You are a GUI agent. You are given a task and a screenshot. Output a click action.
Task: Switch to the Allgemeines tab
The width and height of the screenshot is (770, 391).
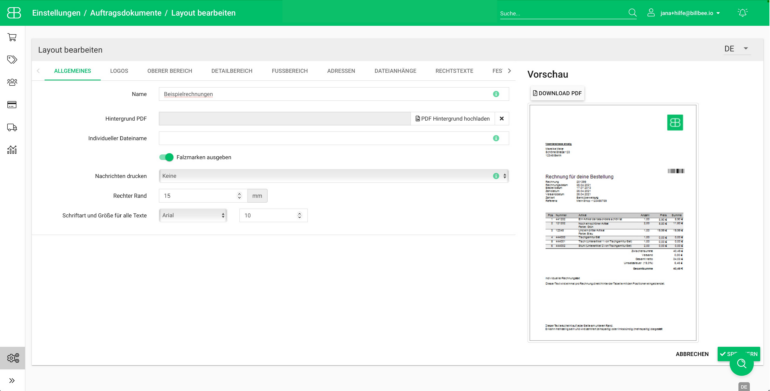coord(73,71)
